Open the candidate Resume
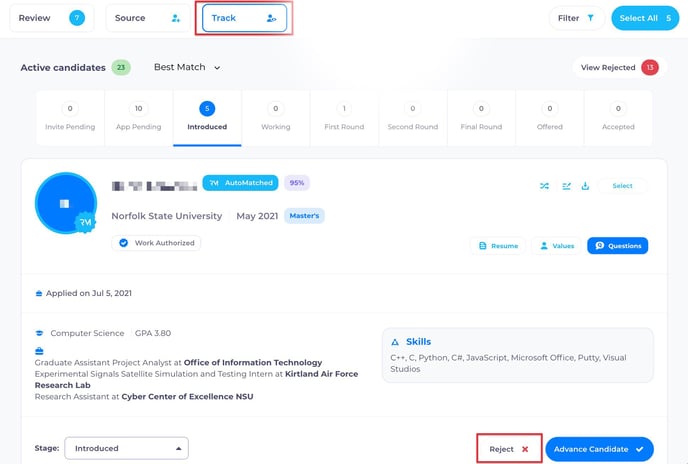 pyautogui.click(x=498, y=246)
